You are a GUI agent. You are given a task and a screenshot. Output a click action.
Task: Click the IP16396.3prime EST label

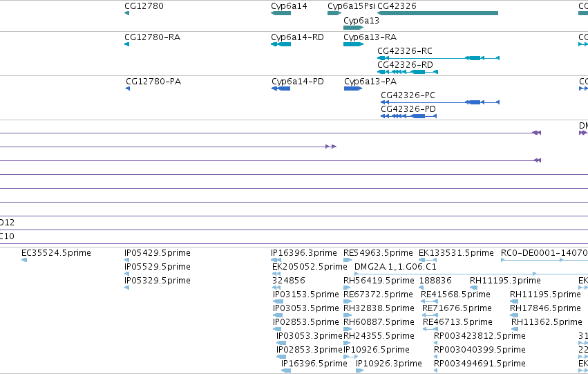[304, 253]
